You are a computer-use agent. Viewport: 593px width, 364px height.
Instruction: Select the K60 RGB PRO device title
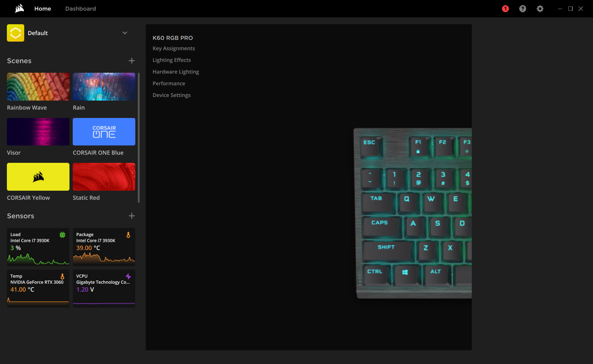[173, 38]
